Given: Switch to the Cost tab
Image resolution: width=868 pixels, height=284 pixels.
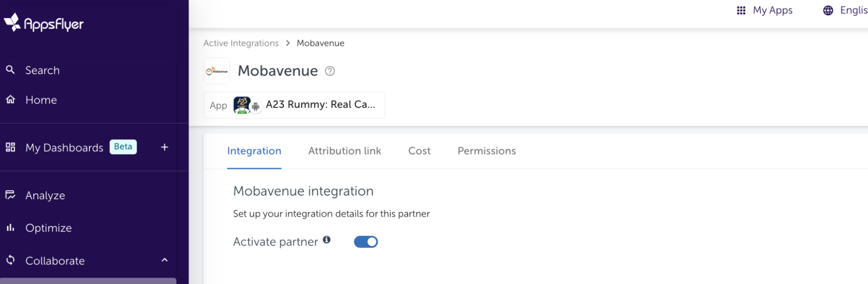Looking at the screenshot, I should (x=419, y=151).
